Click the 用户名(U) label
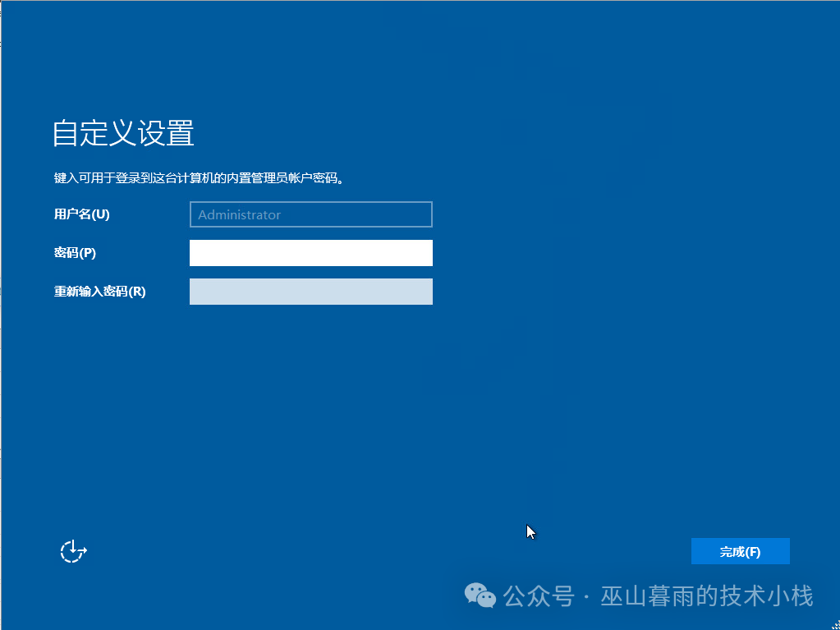Screen dimensions: 840x630 (x=81, y=214)
